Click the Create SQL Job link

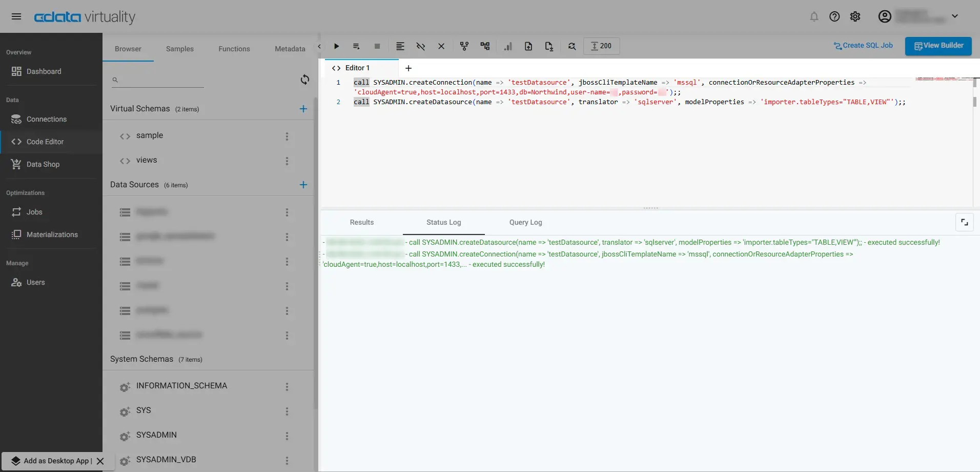863,46
